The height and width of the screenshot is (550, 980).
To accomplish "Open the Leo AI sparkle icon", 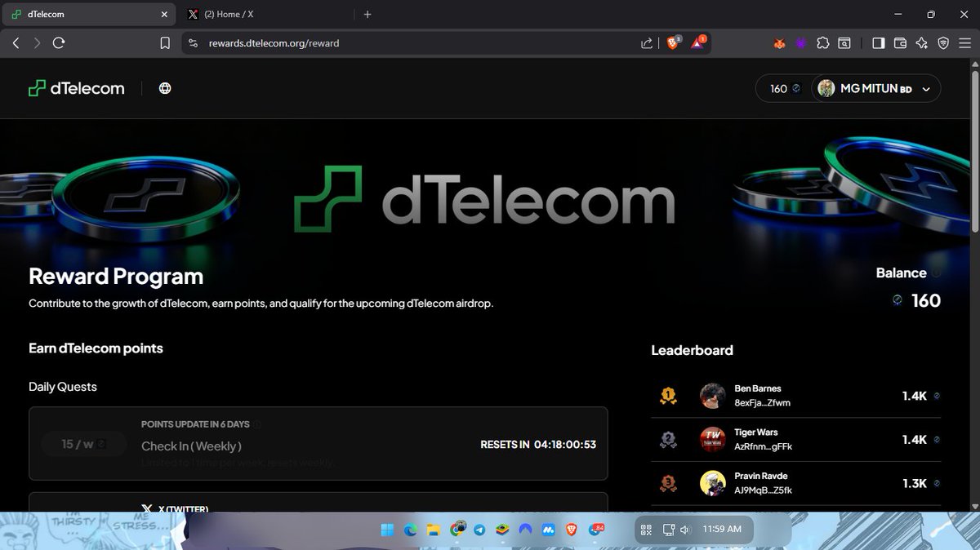I will pyautogui.click(x=922, y=42).
